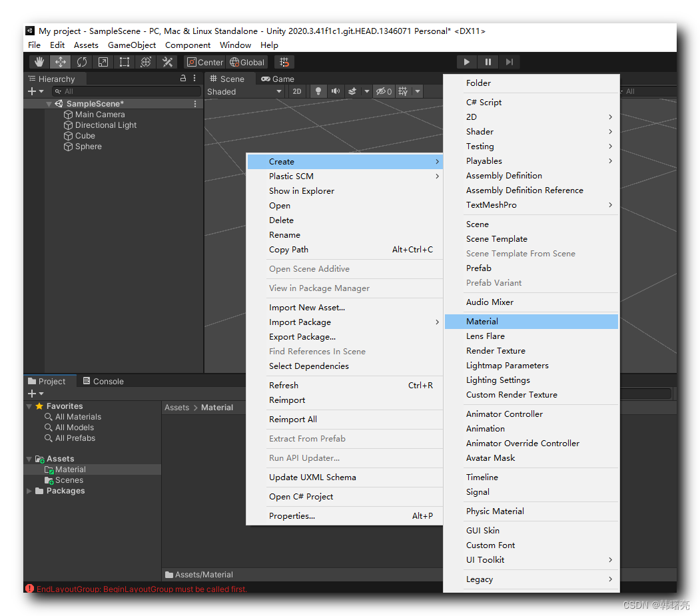Screen dimensions: 700x616
Task: Choose Show in Explorer
Action: [x=344, y=191]
